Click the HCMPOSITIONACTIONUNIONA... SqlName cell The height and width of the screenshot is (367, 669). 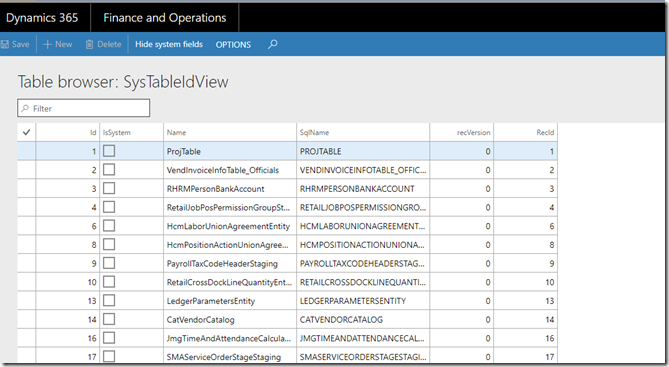pos(363,245)
